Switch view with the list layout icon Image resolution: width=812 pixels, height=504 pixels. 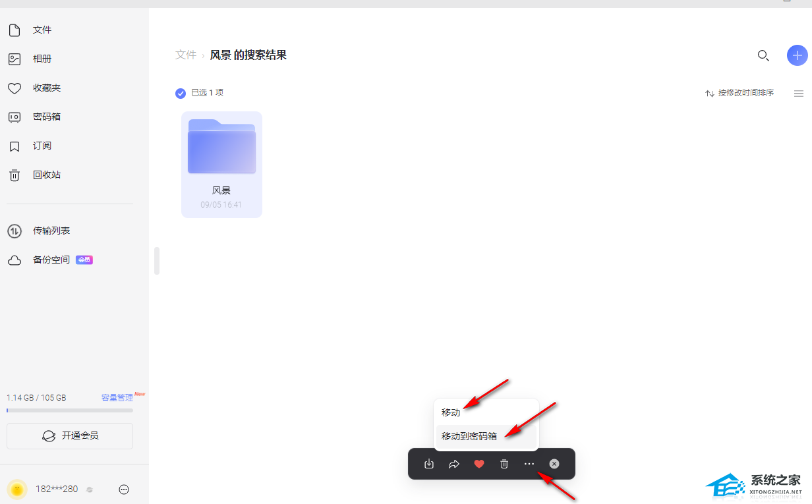(799, 94)
